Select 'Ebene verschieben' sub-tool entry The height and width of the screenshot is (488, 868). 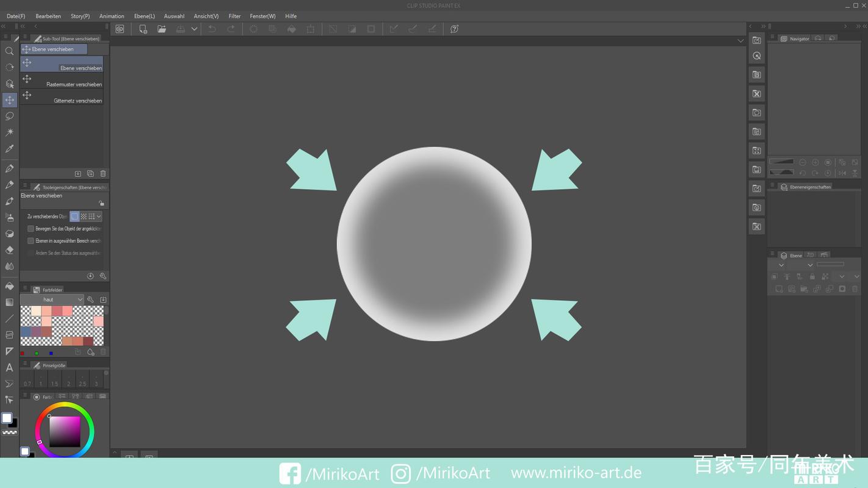click(x=62, y=63)
